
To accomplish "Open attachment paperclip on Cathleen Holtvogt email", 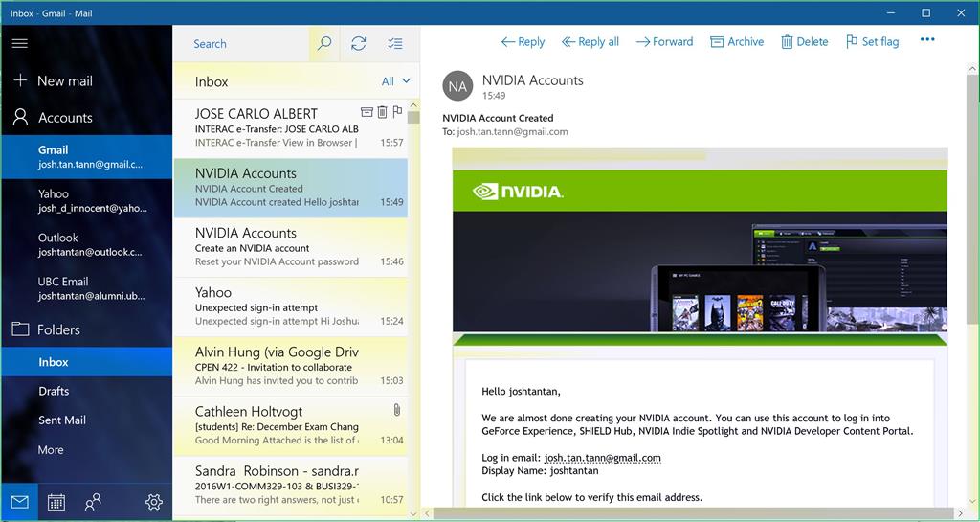I will coord(396,410).
